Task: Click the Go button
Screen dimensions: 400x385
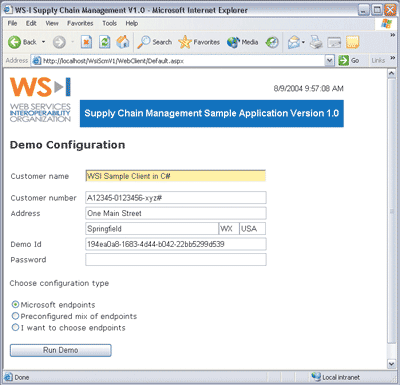Action: click(349, 61)
